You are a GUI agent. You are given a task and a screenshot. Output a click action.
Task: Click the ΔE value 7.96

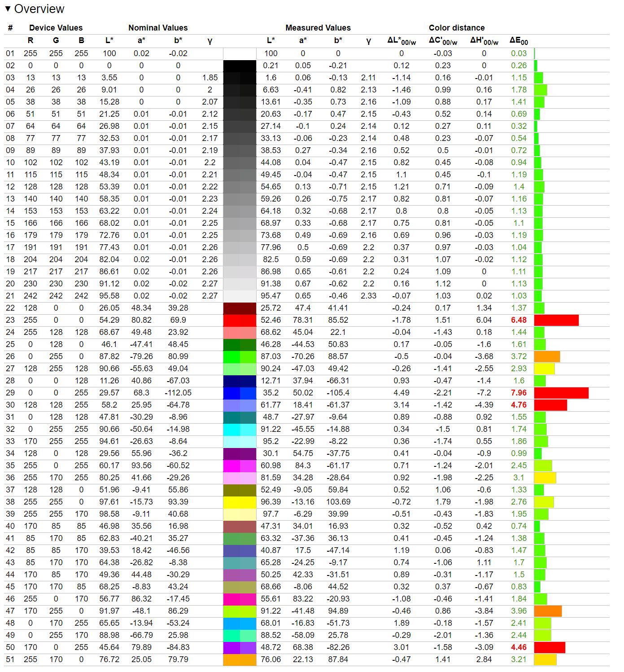519,393
